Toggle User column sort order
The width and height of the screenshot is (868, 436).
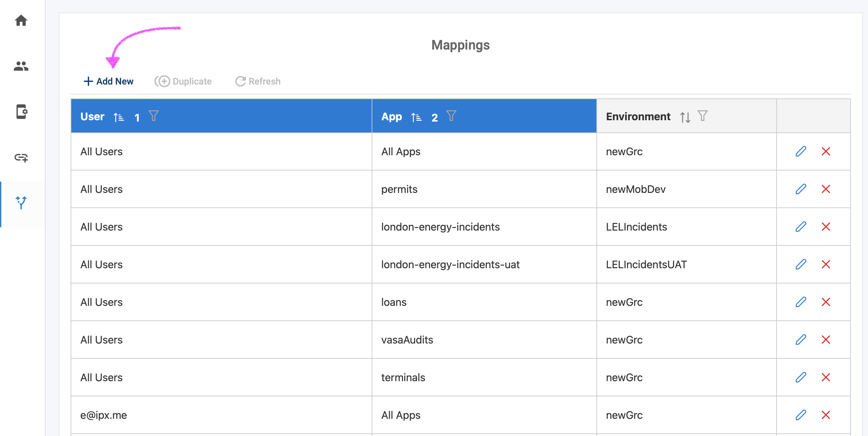tap(118, 117)
